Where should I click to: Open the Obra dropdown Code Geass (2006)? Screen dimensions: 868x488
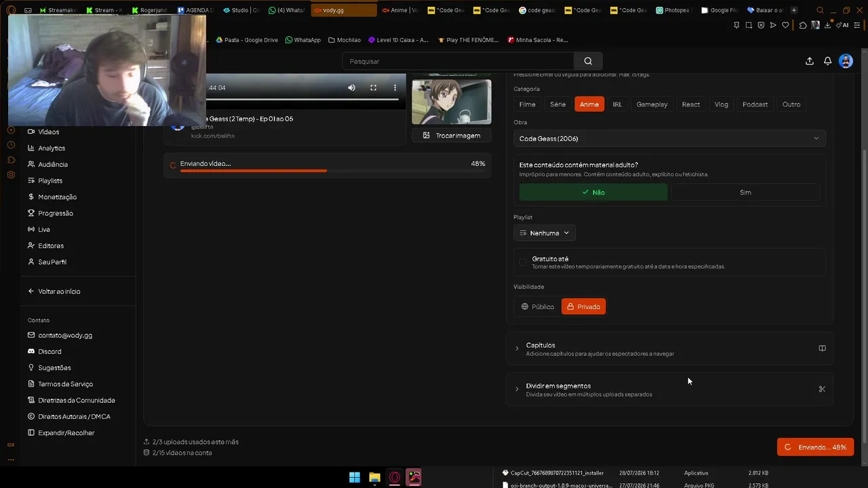click(669, 138)
